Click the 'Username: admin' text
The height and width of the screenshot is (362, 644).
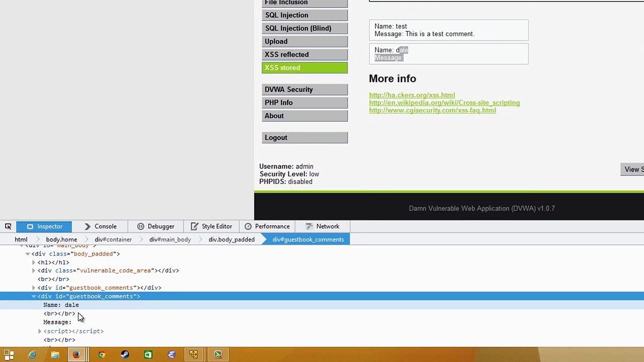[286, 166]
